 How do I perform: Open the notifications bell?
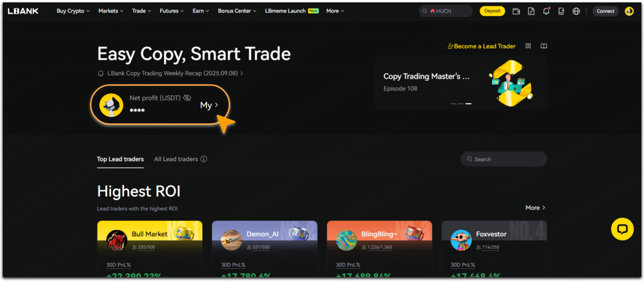[546, 11]
